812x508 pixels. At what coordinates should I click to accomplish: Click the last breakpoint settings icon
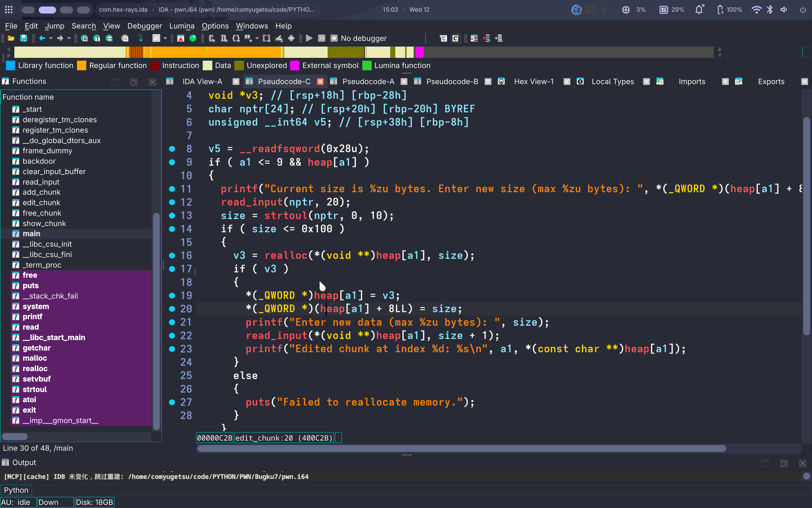(499, 38)
